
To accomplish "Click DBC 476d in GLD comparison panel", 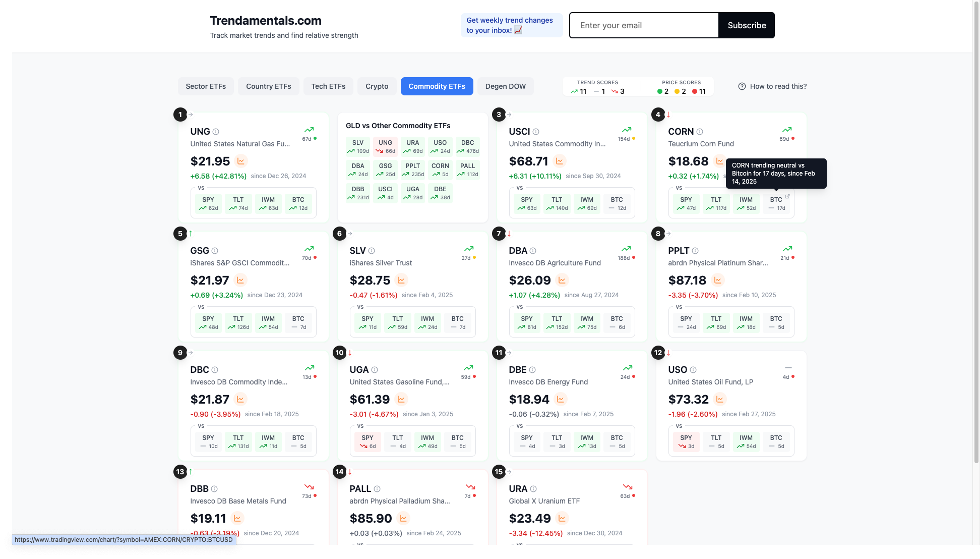I will tap(467, 147).
